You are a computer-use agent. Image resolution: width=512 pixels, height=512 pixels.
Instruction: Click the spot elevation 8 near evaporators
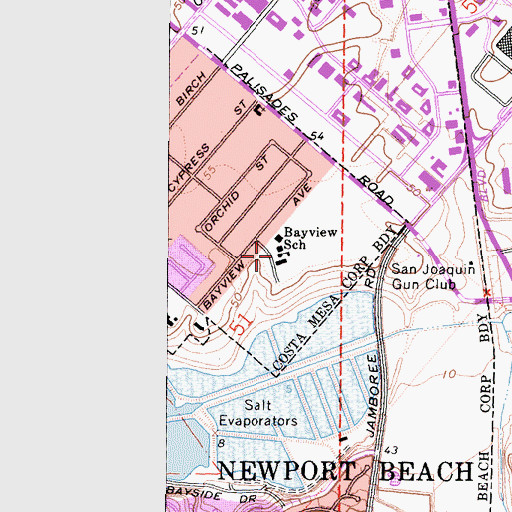coord(221,444)
